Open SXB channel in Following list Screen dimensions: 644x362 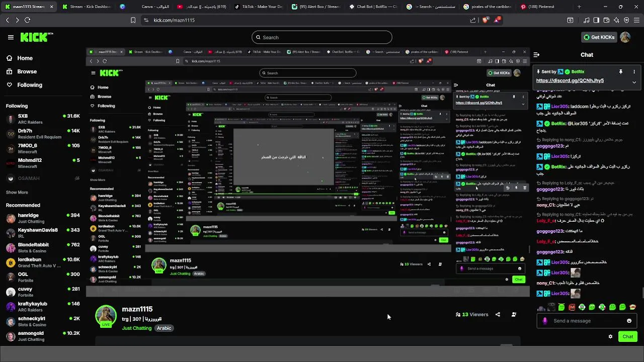coord(43,119)
